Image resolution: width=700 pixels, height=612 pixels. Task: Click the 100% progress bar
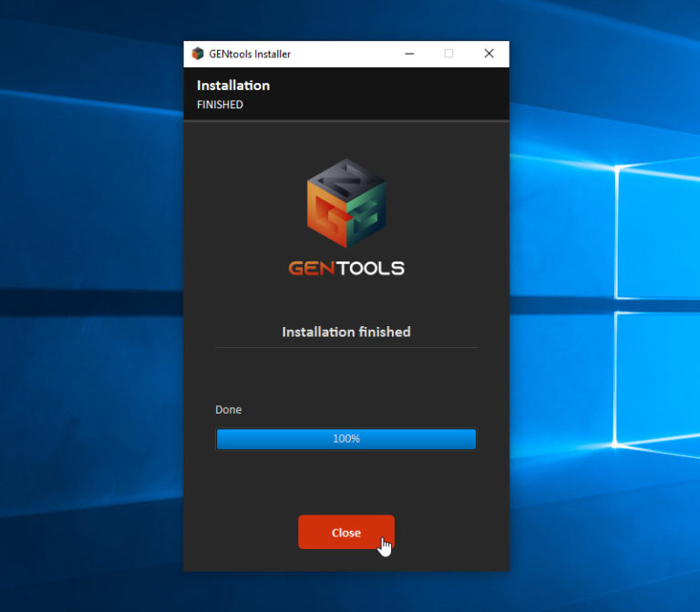(x=346, y=439)
